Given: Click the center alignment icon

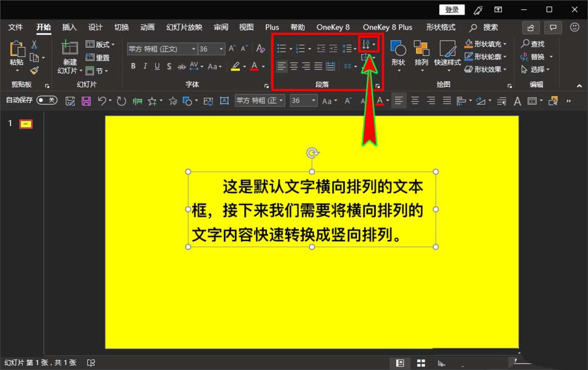Looking at the screenshot, I should [294, 65].
